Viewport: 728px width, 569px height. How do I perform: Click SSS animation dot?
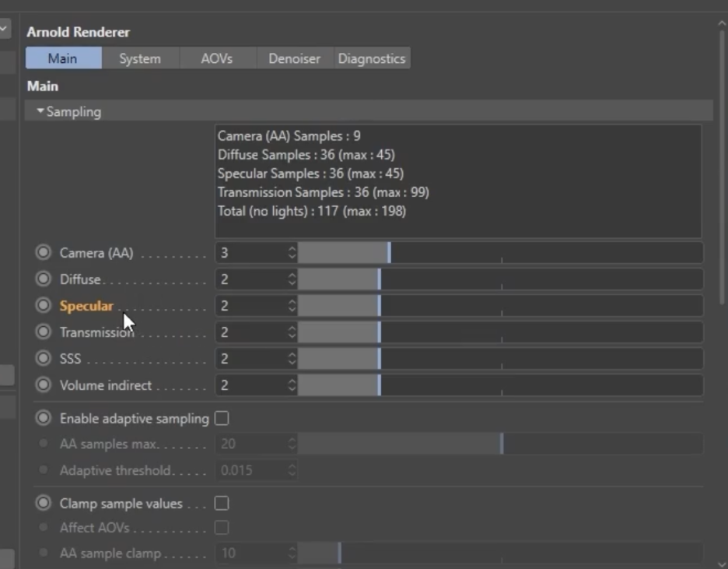coord(44,358)
